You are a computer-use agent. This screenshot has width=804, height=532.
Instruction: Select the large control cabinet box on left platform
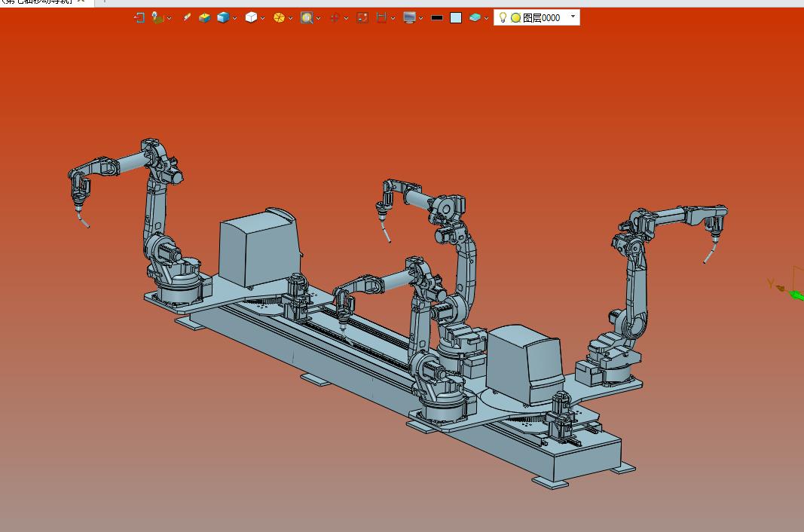click(259, 248)
